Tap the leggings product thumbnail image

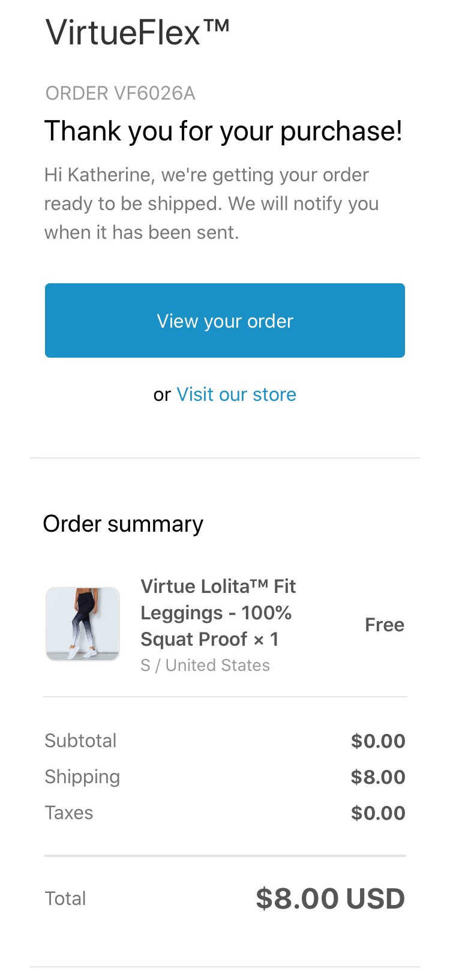tap(83, 624)
